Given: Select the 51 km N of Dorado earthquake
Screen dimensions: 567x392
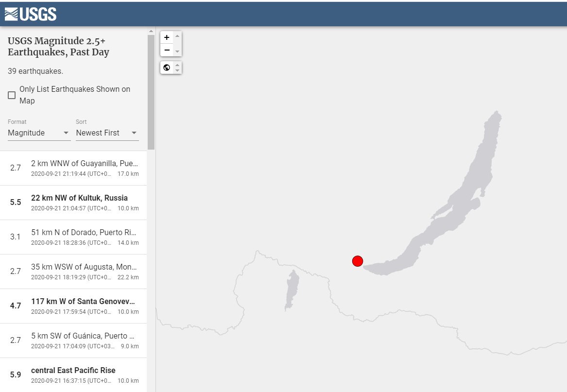Looking at the screenshot, I should [73, 237].
